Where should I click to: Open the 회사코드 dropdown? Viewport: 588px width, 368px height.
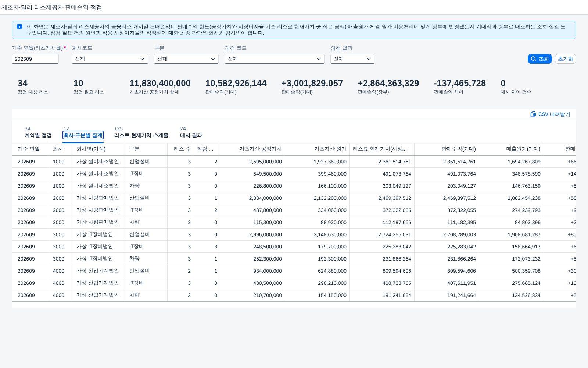(110, 59)
